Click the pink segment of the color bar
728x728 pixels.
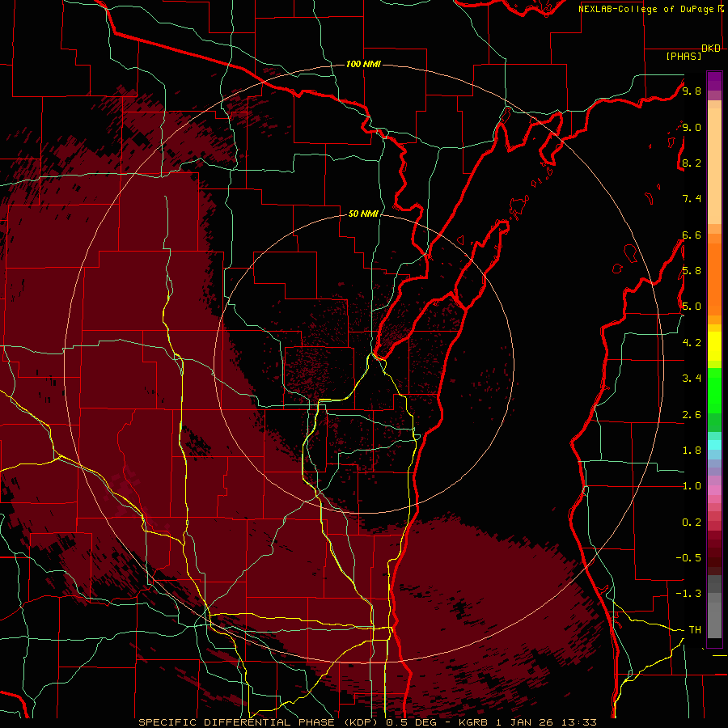[x=714, y=490]
